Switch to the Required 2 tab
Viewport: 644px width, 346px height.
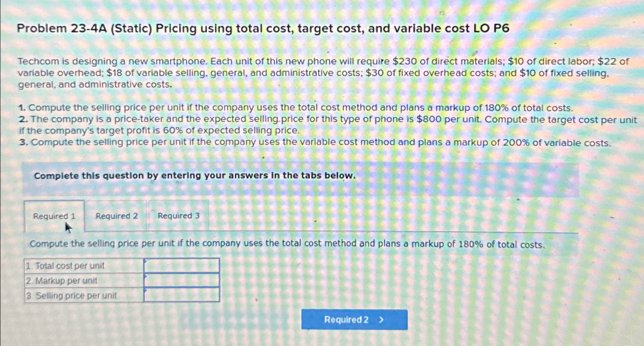pos(117,216)
